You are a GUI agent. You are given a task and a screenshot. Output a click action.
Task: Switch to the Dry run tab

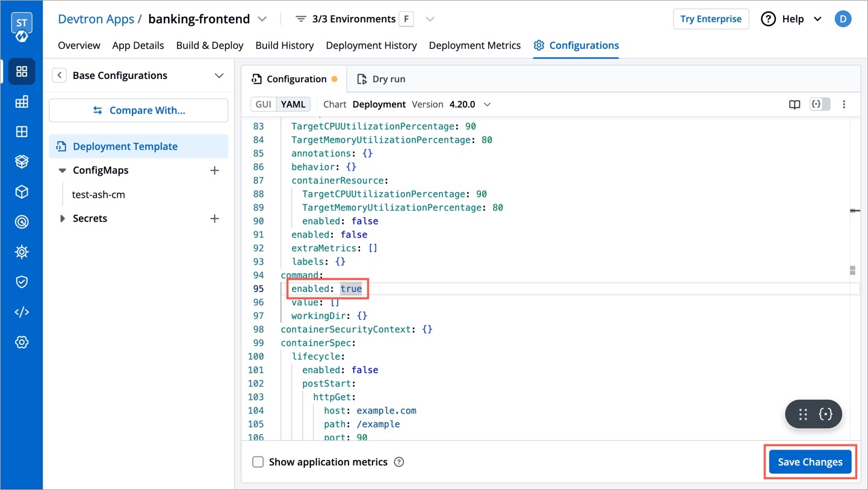(x=381, y=79)
